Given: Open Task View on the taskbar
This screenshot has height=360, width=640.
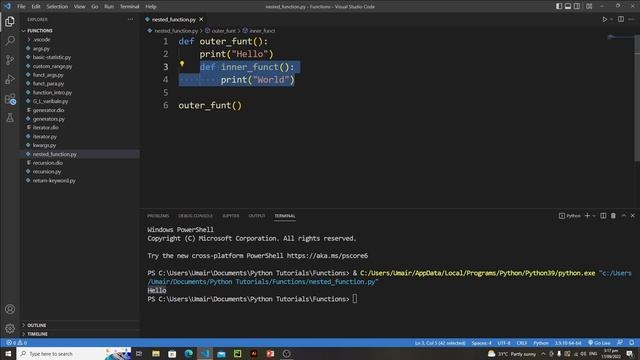Looking at the screenshot, I should point(139,353).
